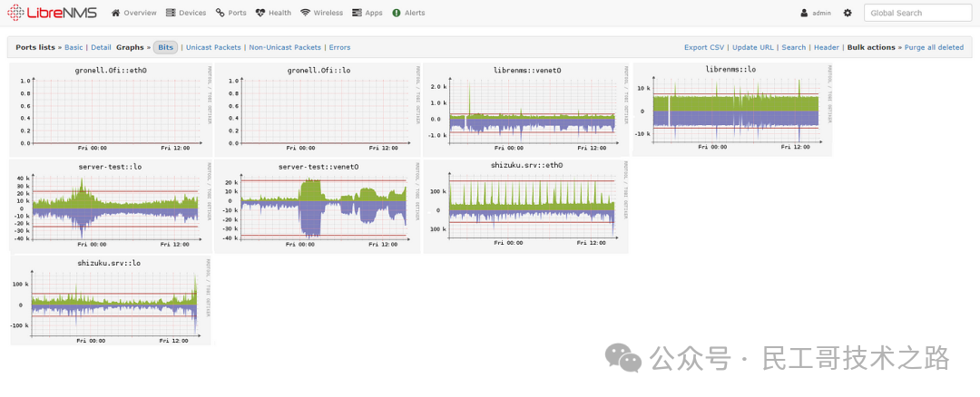Screen dimensions: 980x397
Task: Show Unicast Packets graphs
Action: pyautogui.click(x=213, y=47)
